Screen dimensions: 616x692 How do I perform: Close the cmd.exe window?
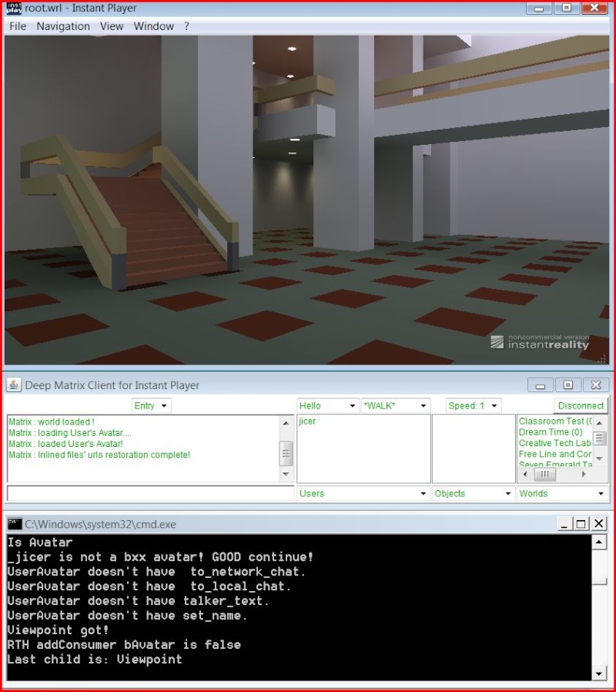(x=599, y=524)
